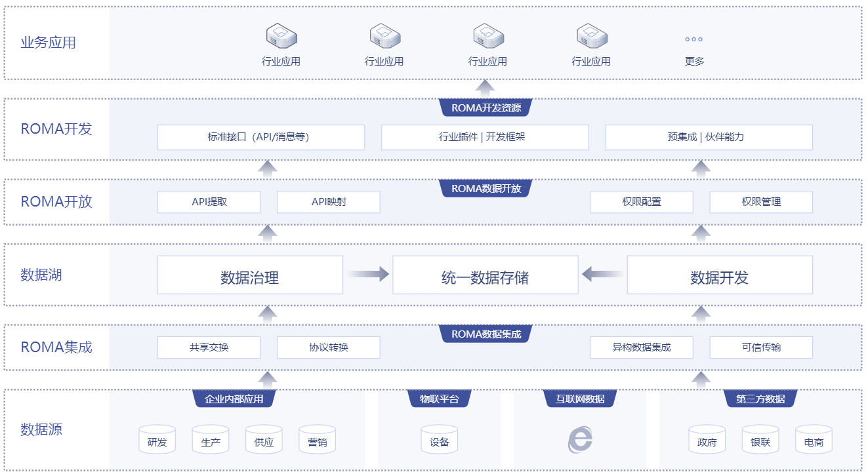Select the 企业内部应用 badge
Image resolution: width=868 pixels, height=476 pixels.
click(234, 399)
